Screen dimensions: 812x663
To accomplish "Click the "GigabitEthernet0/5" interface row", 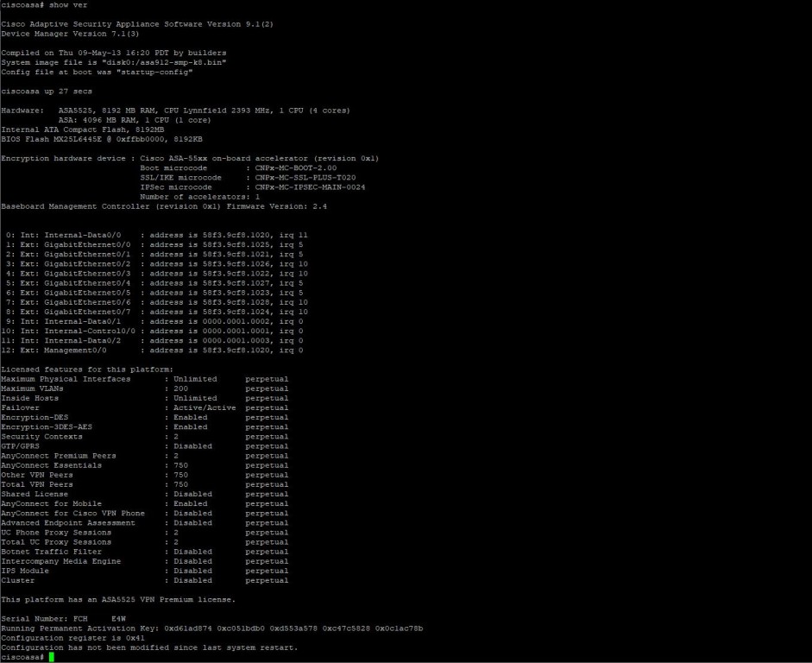I will (x=154, y=294).
